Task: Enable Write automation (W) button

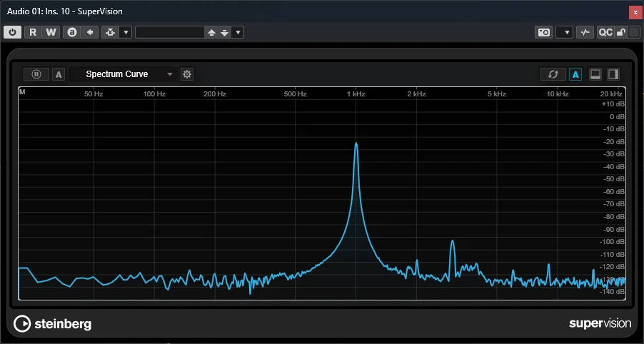Action: (51, 32)
